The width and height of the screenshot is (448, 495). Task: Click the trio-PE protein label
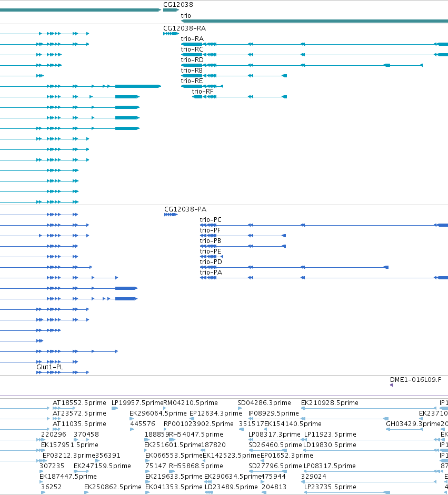(x=211, y=251)
